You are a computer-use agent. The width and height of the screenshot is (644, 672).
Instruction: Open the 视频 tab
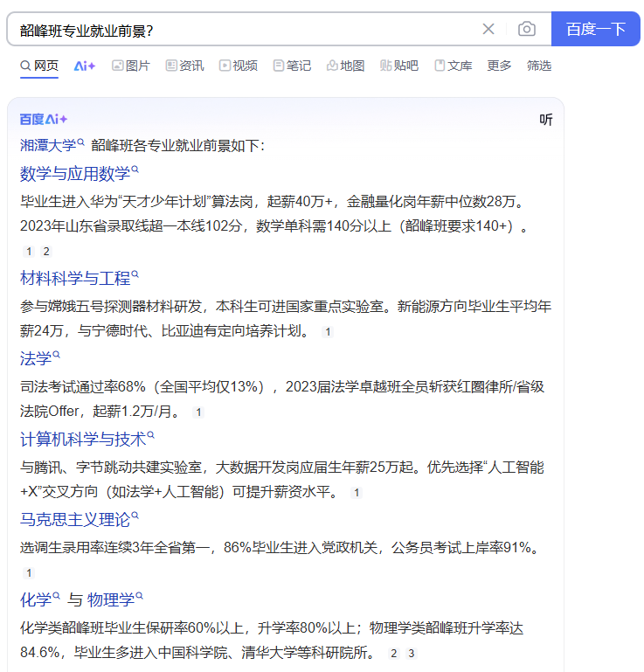coord(239,66)
